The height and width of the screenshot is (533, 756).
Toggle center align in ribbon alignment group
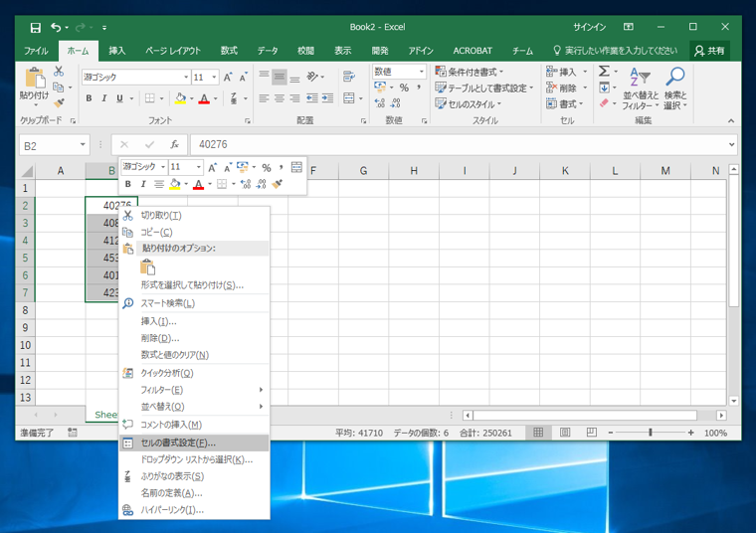click(x=280, y=98)
